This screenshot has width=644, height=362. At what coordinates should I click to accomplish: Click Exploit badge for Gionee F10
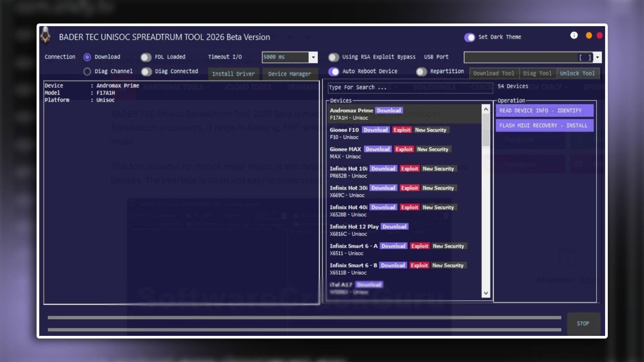click(x=402, y=130)
